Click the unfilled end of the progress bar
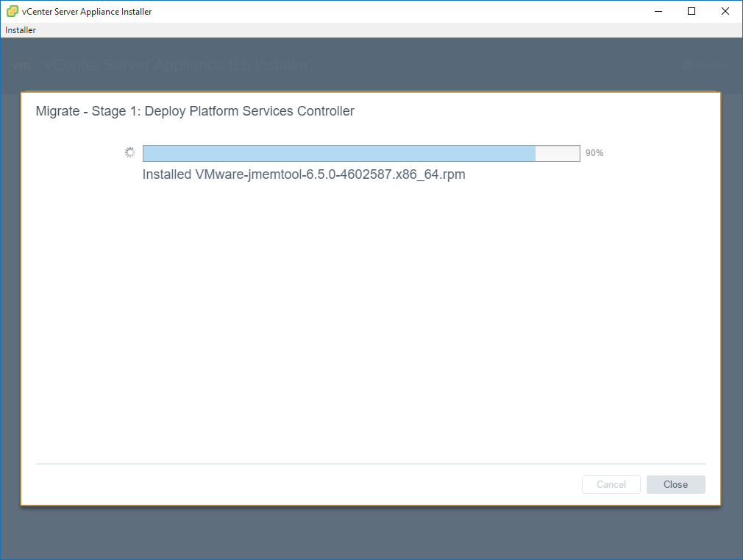Screen dimensions: 743x560 pyautogui.click(x=558, y=153)
